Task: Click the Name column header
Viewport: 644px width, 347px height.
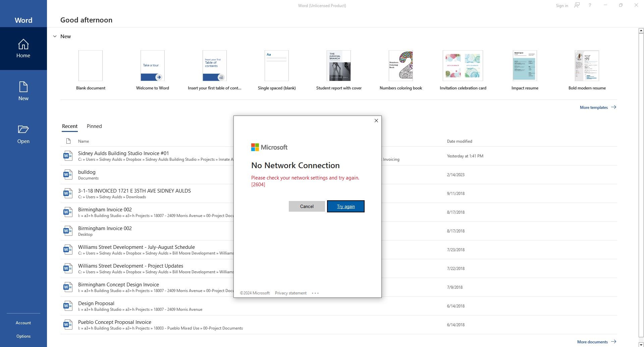Action: pos(84,141)
